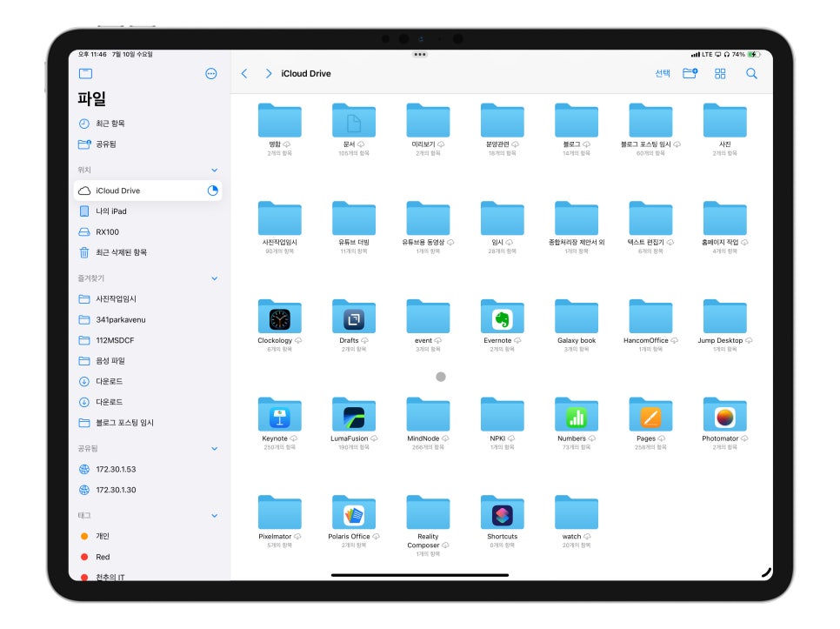The height and width of the screenshot is (629, 840).
Task: Open the 분양관련 folder
Action: [502, 121]
